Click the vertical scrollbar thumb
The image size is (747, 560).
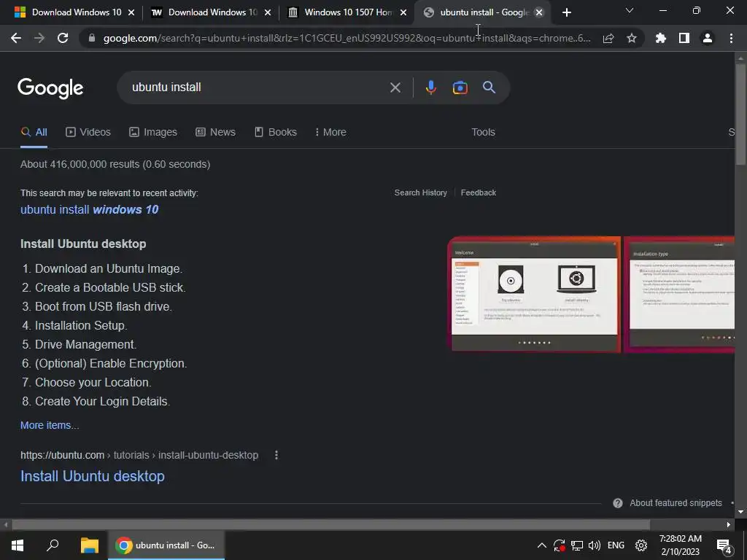pyautogui.click(x=740, y=113)
